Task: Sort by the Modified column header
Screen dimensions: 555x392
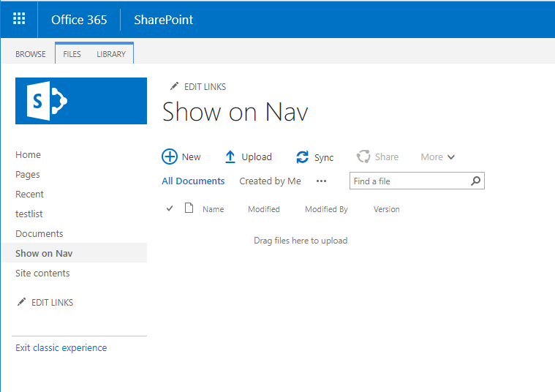Action: click(263, 209)
